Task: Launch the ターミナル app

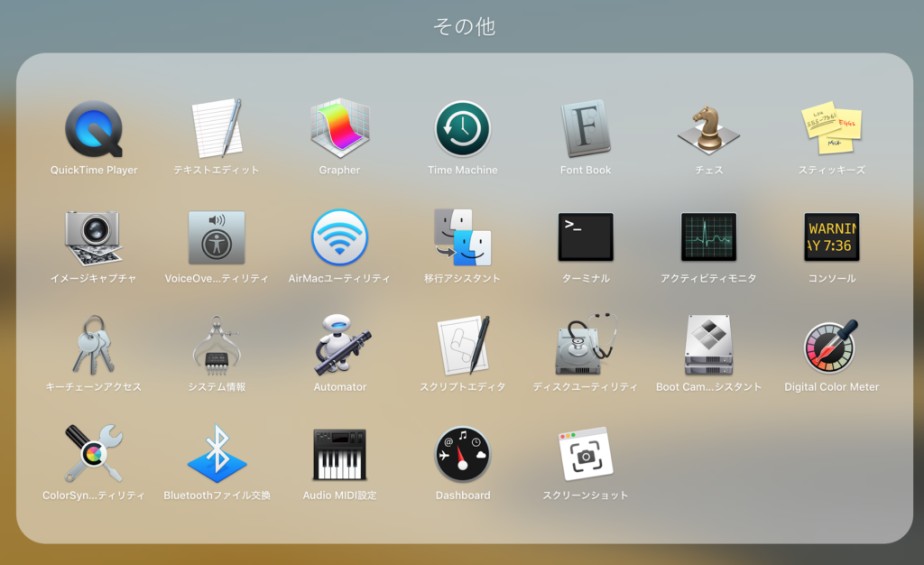Action: point(586,237)
